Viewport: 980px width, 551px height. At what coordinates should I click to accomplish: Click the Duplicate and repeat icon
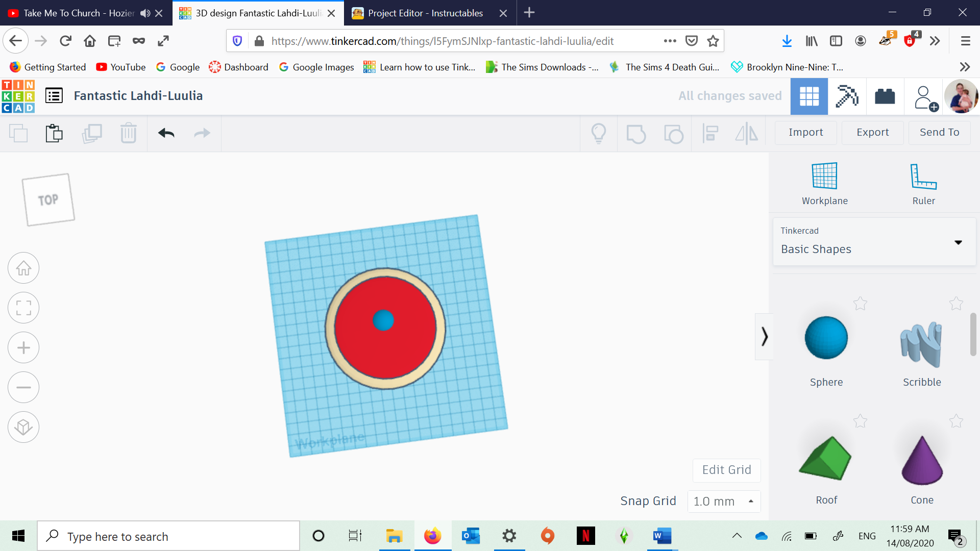click(92, 133)
